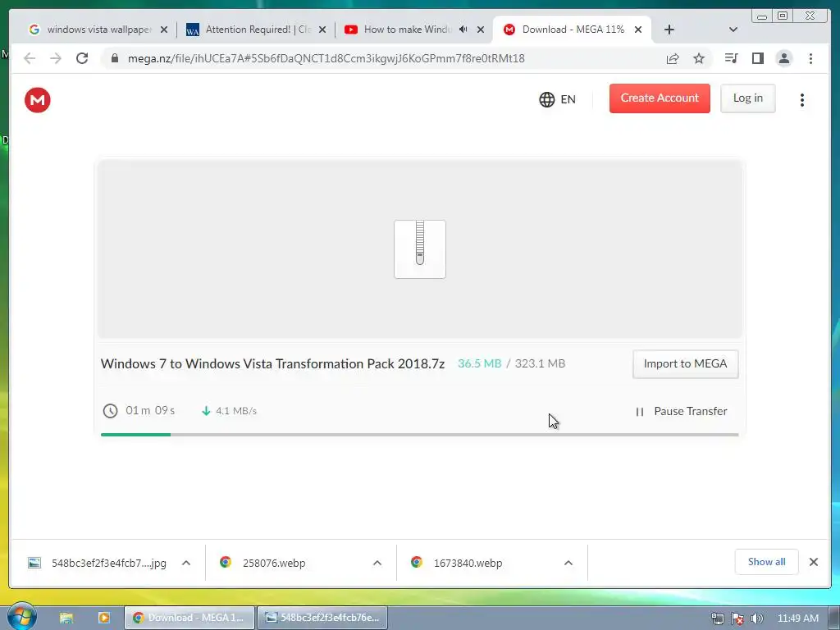Screen dimensions: 840x630
Task: Expand options for 548bc3ef jpg download
Action: pos(186,563)
